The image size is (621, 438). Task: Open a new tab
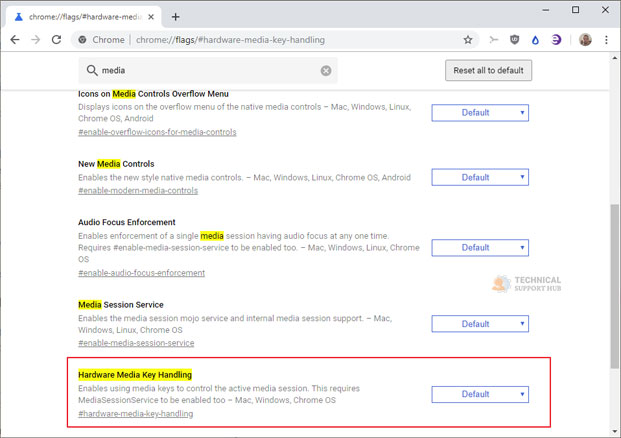[x=175, y=17]
